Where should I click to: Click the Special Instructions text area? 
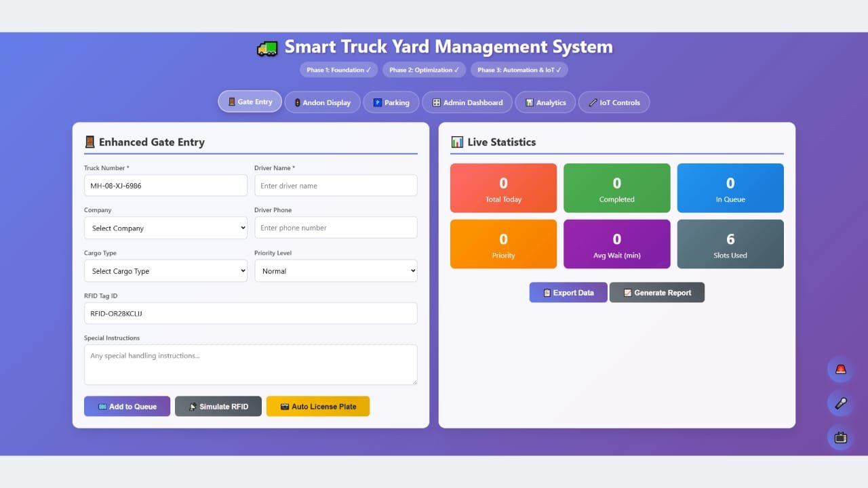pos(251,365)
